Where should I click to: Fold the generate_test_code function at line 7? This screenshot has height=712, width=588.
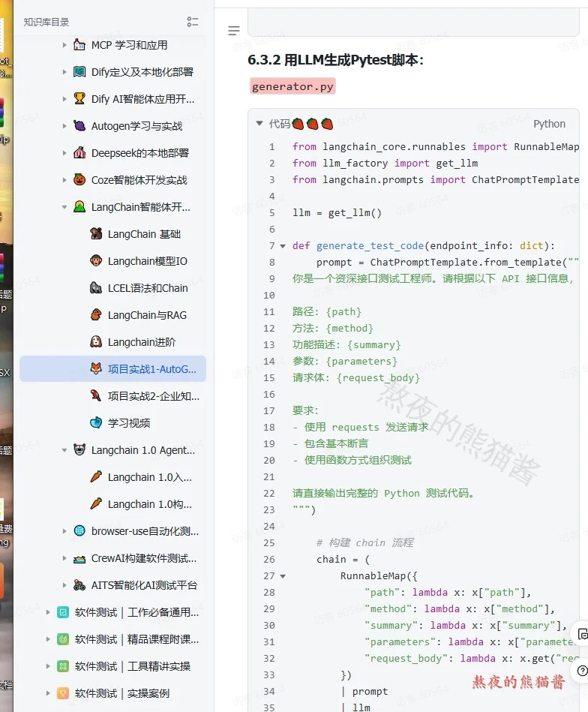[x=283, y=246]
